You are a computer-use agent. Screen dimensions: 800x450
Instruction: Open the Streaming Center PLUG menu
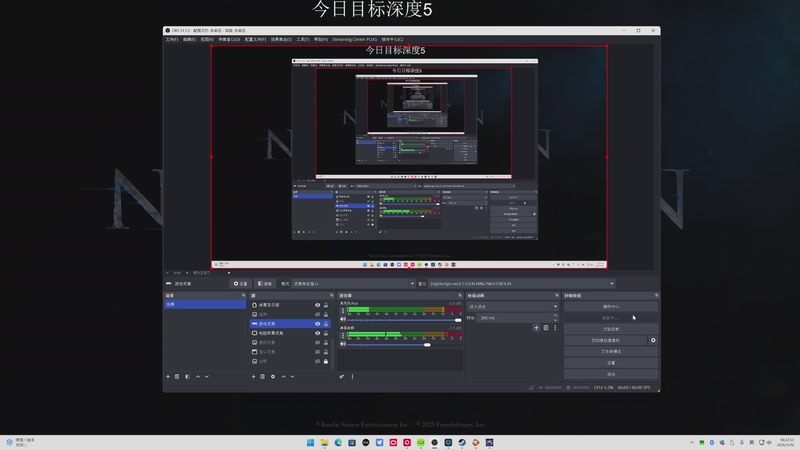tap(355, 39)
